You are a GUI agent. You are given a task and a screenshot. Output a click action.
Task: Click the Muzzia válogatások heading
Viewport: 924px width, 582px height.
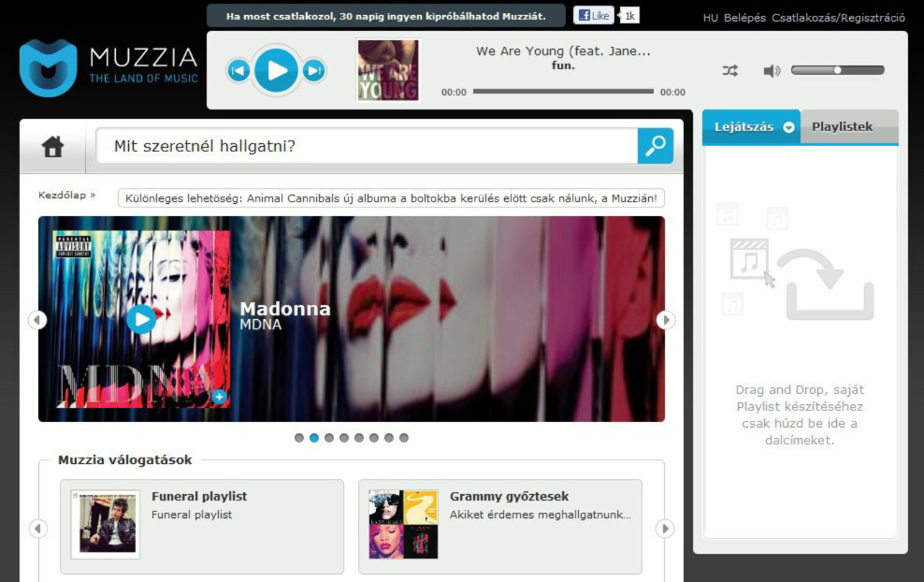pyautogui.click(x=125, y=460)
